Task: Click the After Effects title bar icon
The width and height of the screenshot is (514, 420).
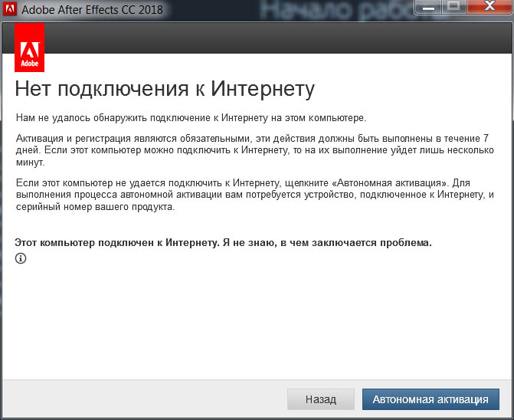Action: click(x=9, y=9)
